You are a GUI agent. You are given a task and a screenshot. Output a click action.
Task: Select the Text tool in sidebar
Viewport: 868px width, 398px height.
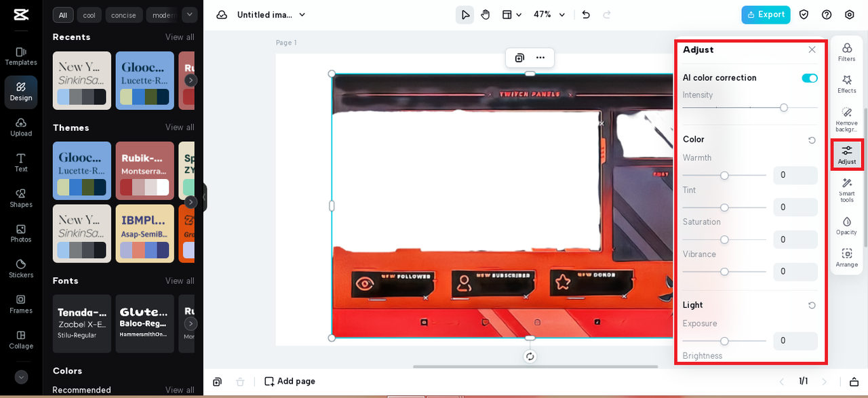[x=21, y=163]
